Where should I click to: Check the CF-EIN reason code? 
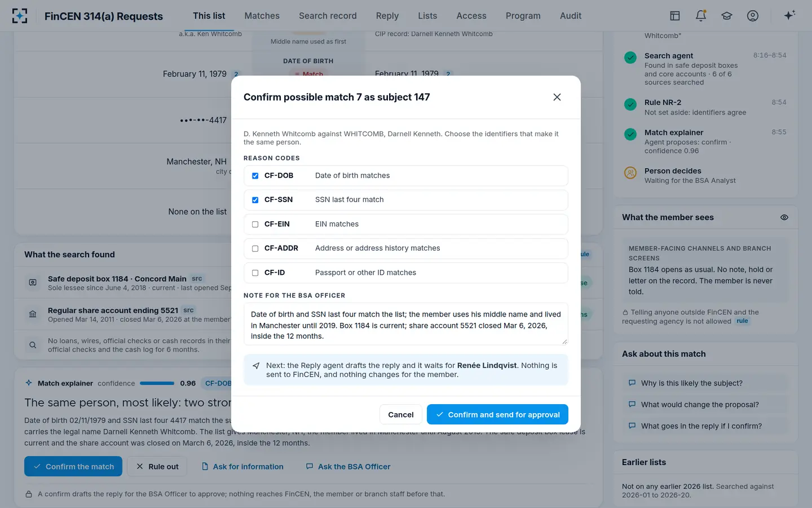[255, 224]
